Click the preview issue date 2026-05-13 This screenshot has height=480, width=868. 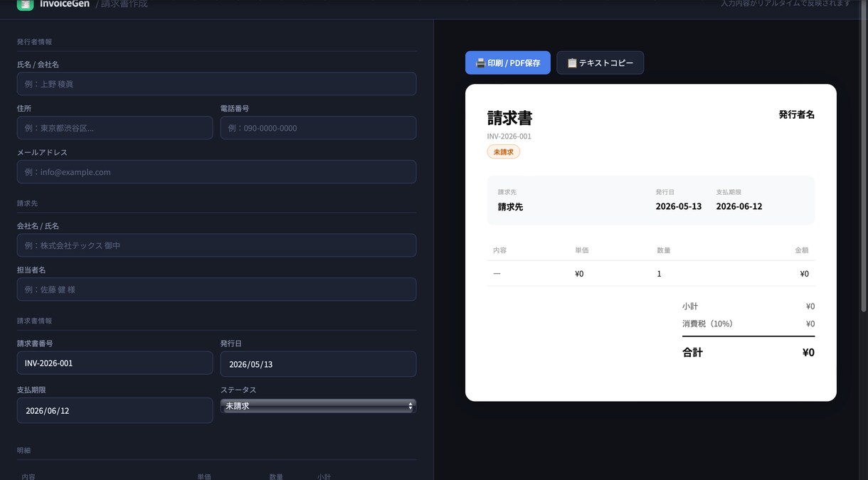(678, 206)
